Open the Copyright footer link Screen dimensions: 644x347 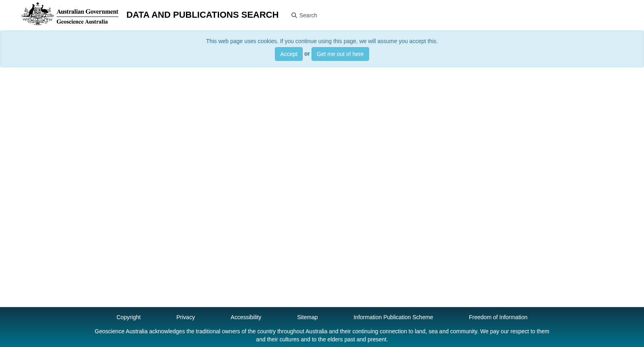click(128, 317)
